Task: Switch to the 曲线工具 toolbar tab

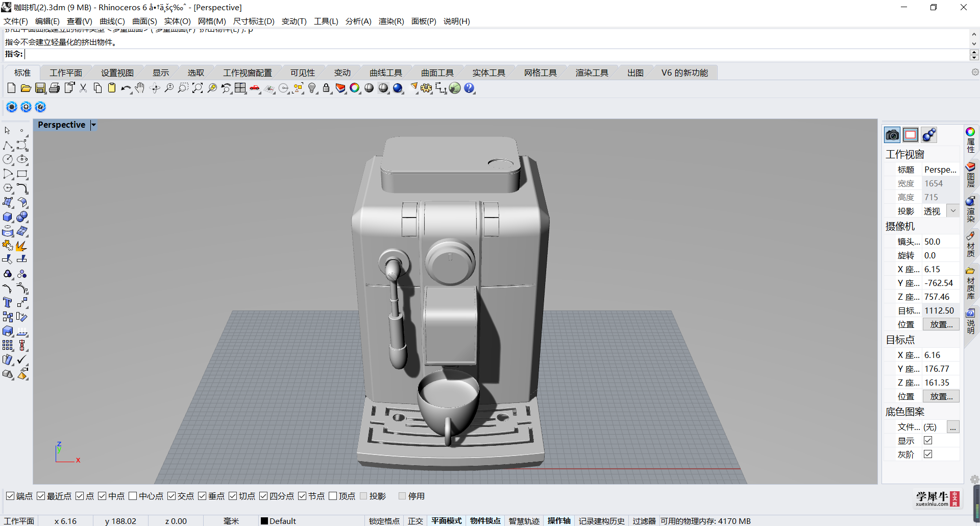Action: pyautogui.click(x=386, y=73)
